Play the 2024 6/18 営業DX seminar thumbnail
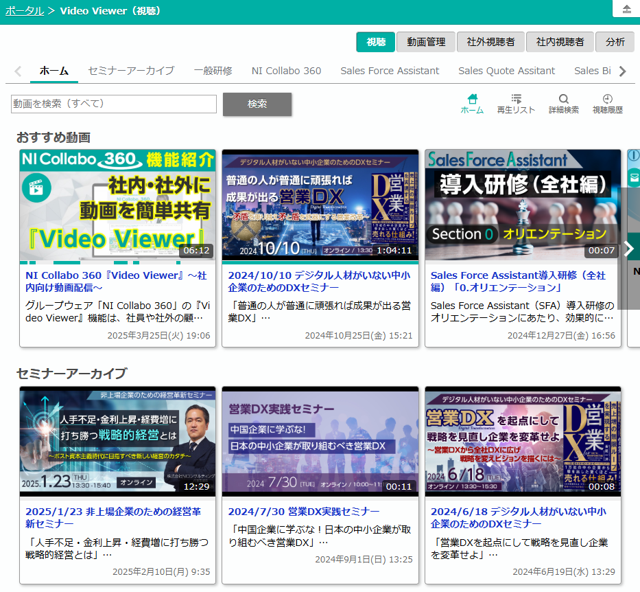The image size is (640, 592). (x=523, y=441)
